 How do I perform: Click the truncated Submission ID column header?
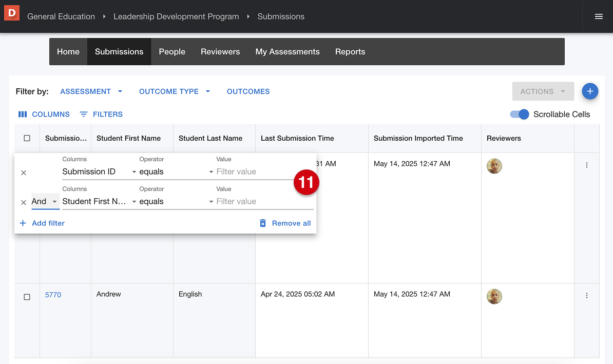tap(66, 139)
